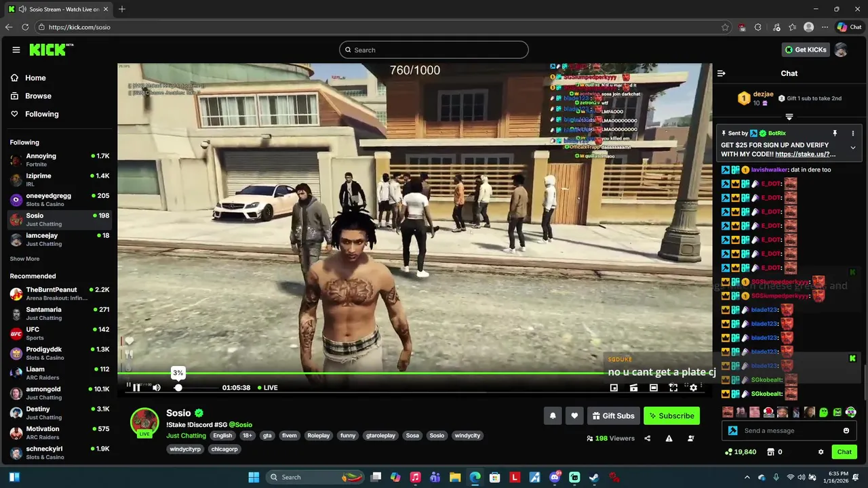Click the Get KICKs button
Image resolution: width=868 pixels, height=488 pixels.
point(806,49)
